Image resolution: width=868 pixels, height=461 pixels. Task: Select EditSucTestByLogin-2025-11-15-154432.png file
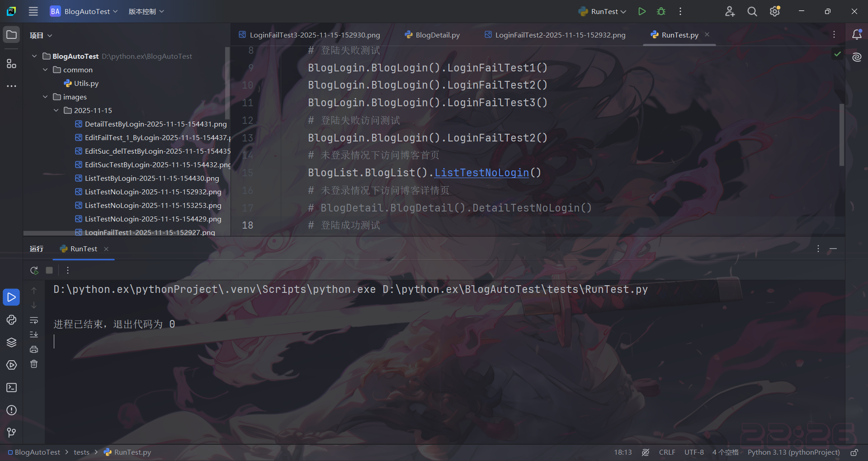(153, 165)
